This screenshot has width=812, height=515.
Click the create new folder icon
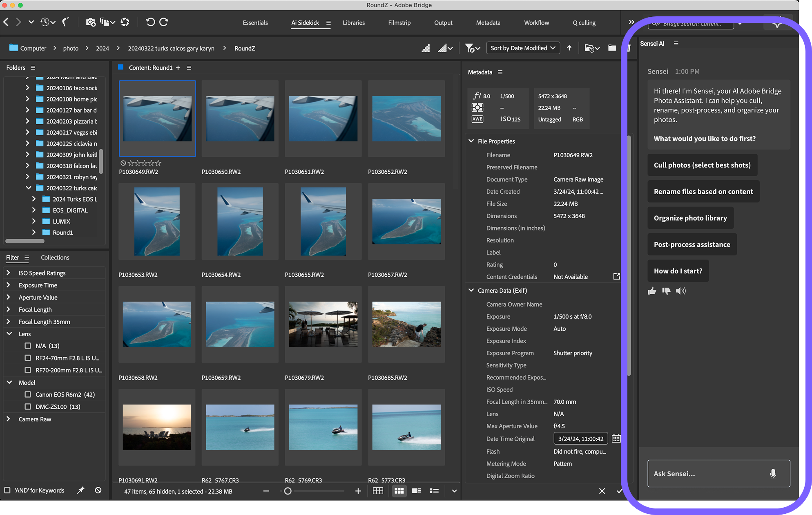pyautogui.click(x=612, y=48)
